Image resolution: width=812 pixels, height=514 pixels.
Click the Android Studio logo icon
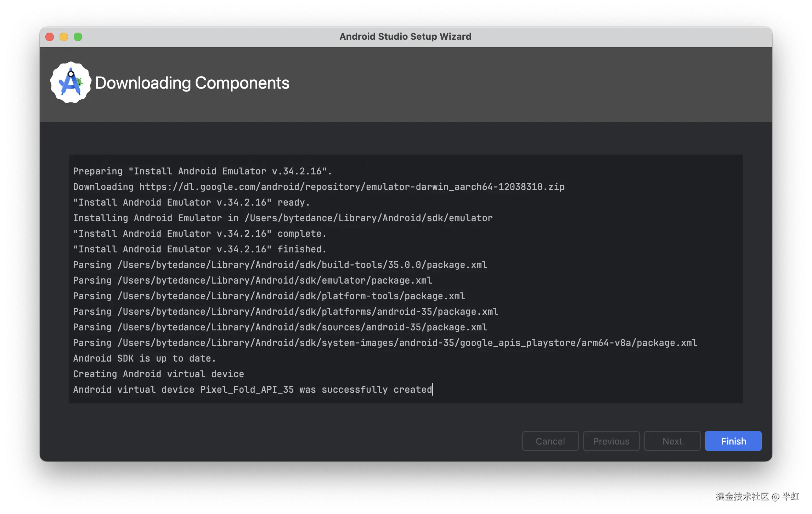coord(71,83)
